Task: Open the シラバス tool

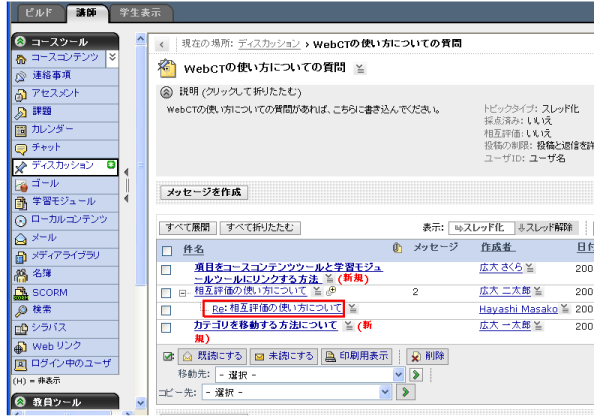Action: click(49, 328)
